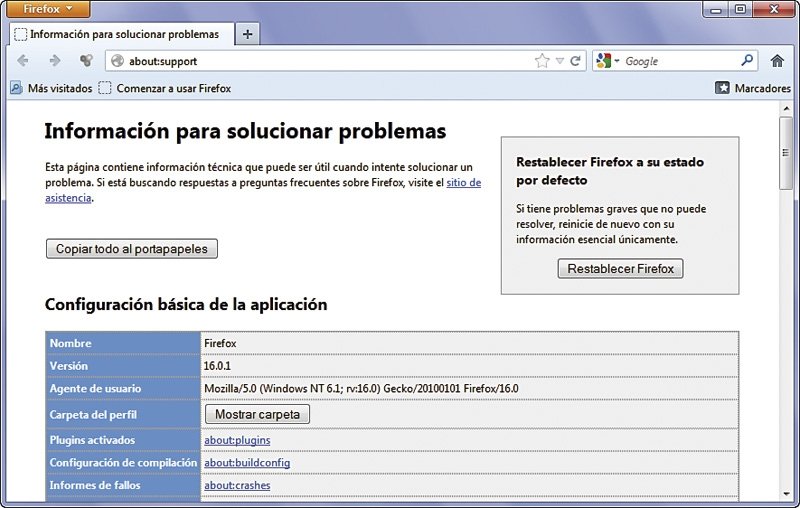Click the scrollbar up arrow
The height and width of the screenshot is (508, 800).
tap(786, 109)
